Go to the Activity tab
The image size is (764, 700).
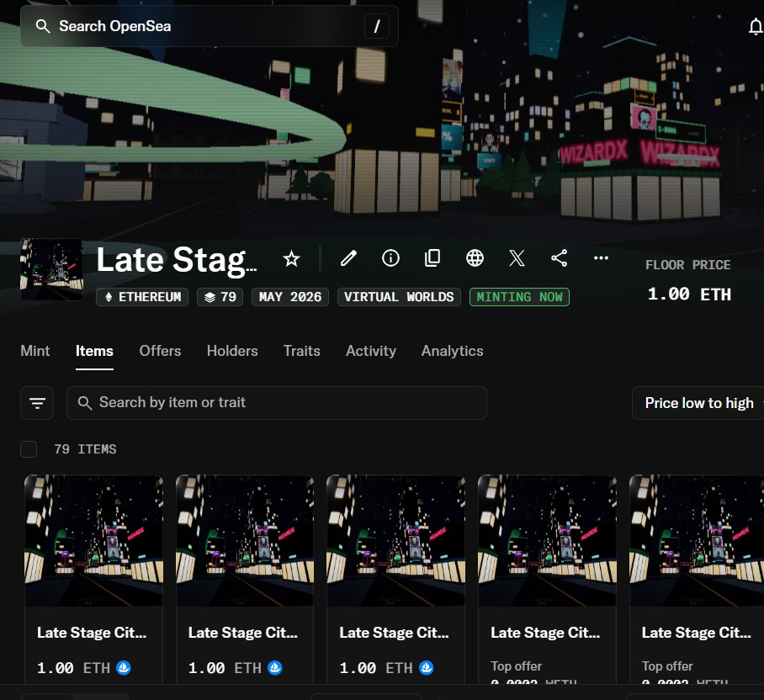(x=371, y=351)
